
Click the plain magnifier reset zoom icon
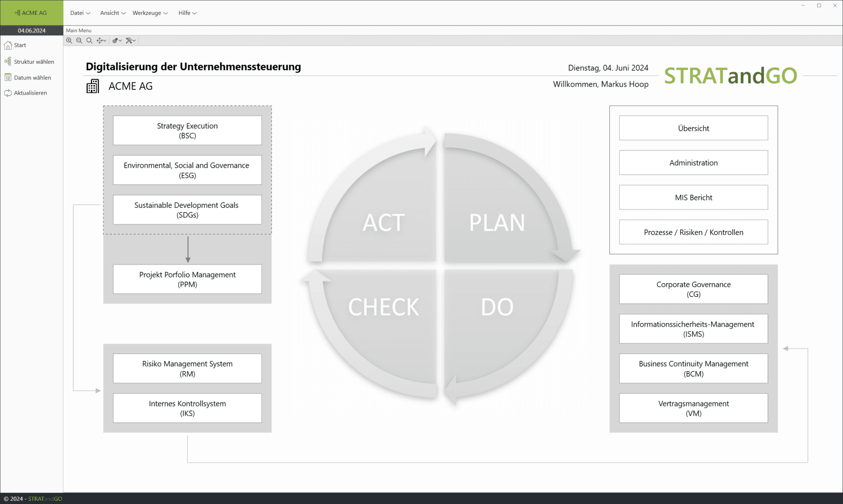click(89, 40)
